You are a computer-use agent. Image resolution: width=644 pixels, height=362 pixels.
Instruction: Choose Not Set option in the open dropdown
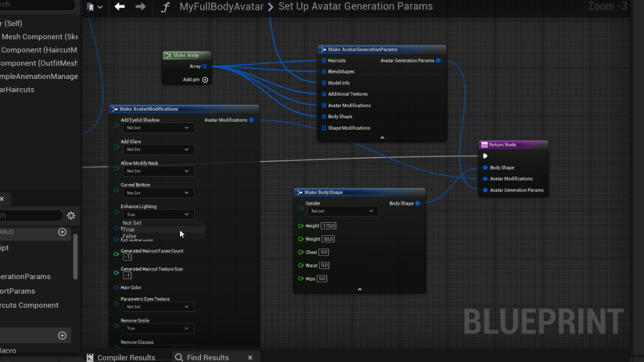pyautogui.click(x=132, y=223)
